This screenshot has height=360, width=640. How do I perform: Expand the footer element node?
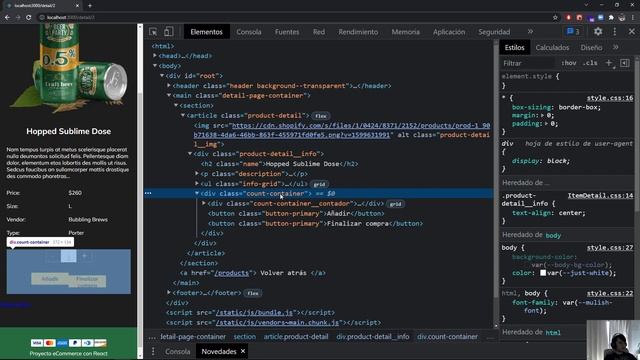[x=169, y=292]
